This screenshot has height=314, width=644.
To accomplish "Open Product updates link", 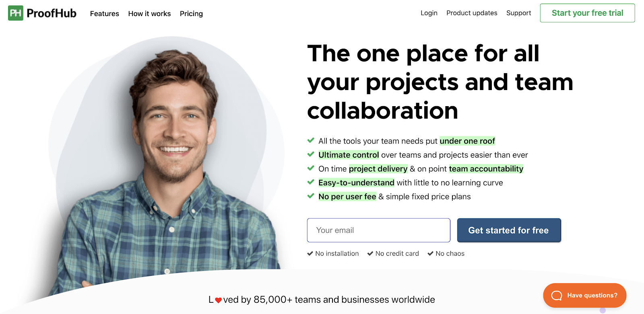I will point(472,13).
